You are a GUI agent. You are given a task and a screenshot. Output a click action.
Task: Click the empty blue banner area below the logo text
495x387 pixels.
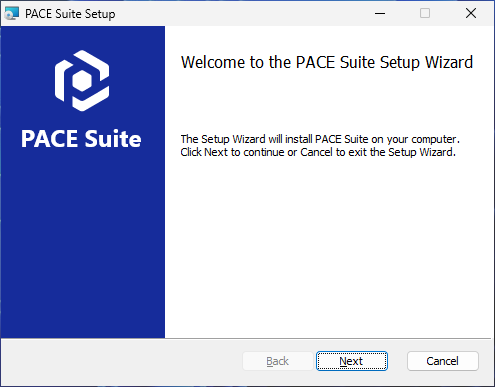point(83,243)
